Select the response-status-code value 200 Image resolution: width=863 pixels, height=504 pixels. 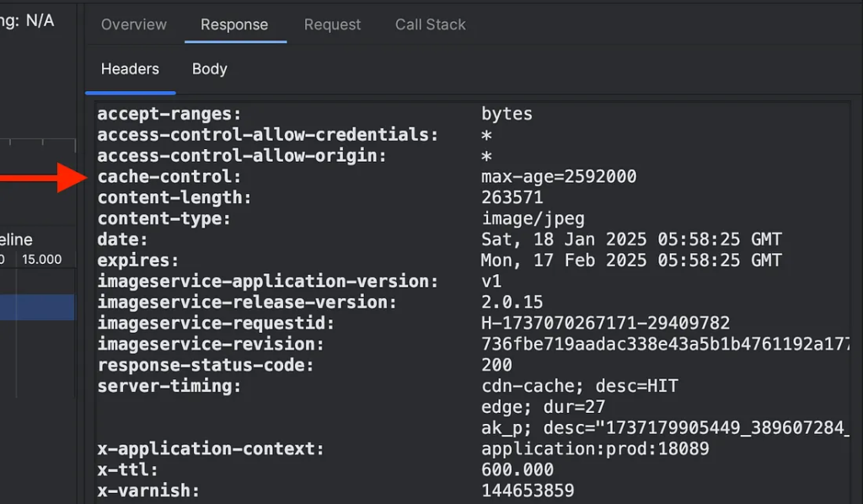coord(496,365)
